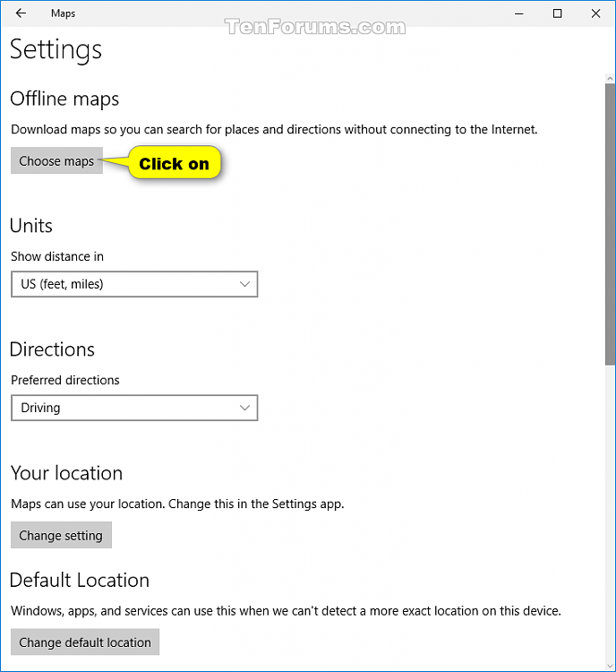The width and height of the screenshot is (616, 672).
Task: Maximize the Maps window
Action: tap(557, 13)
